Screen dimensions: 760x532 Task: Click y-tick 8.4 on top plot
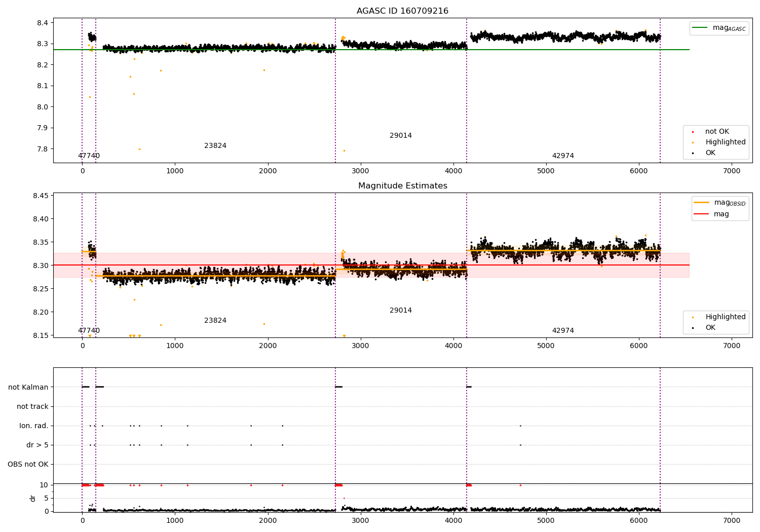tap(43, 23)
